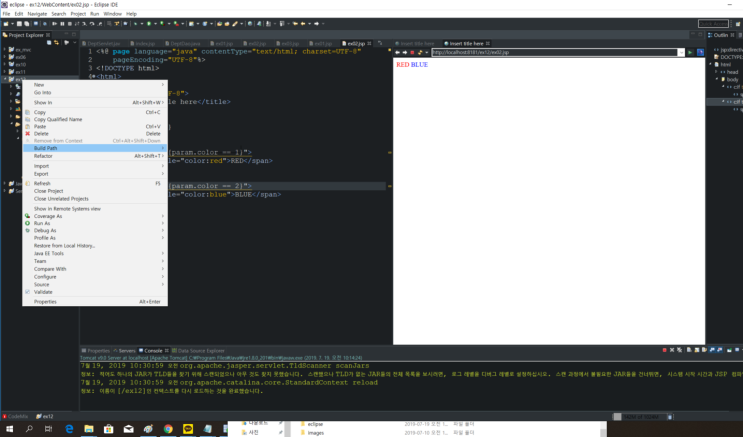Image resolution: width=743 pixels, height=437 pixels.
Task: Click Windows Start button
Action: [x=9, y=429]
